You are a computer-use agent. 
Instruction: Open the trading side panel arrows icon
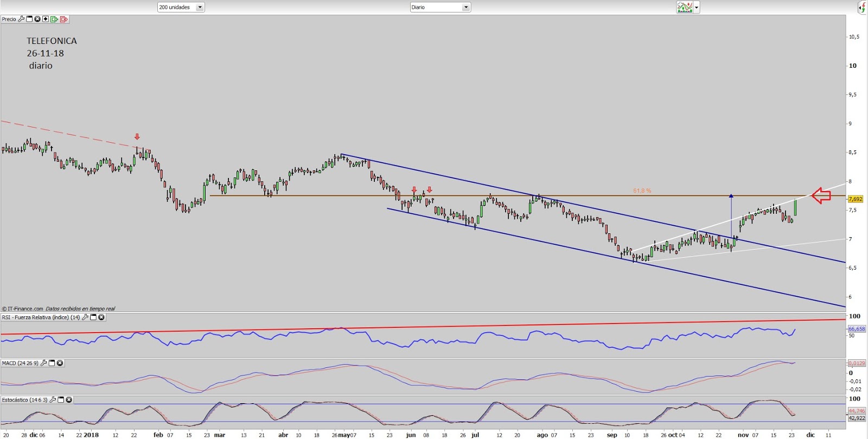[x=862, y=7]
